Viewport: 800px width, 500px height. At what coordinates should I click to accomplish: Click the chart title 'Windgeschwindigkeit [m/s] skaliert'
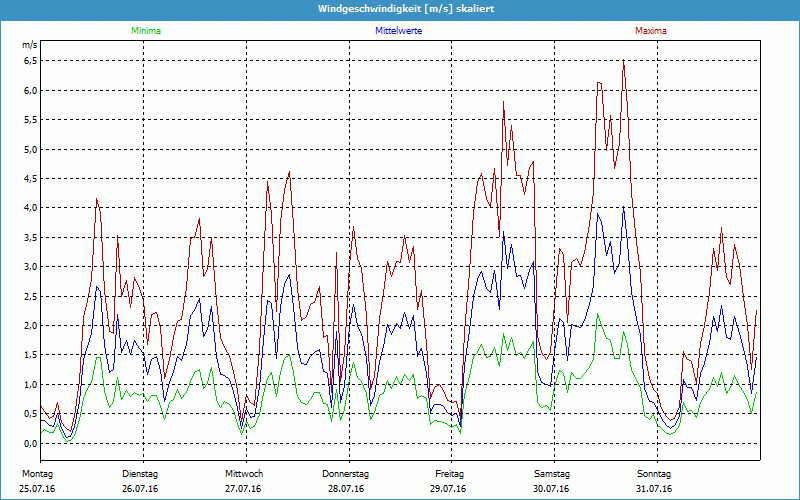406,9
